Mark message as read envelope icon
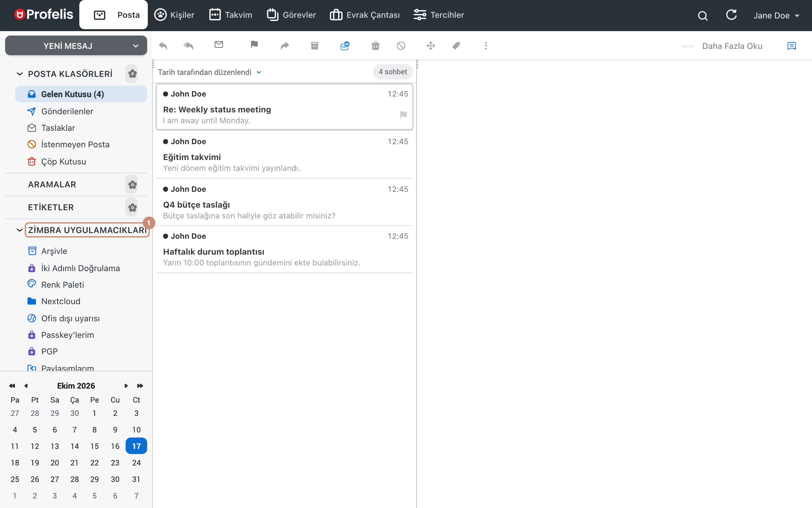812x508 pixels. tap(219, 45)
